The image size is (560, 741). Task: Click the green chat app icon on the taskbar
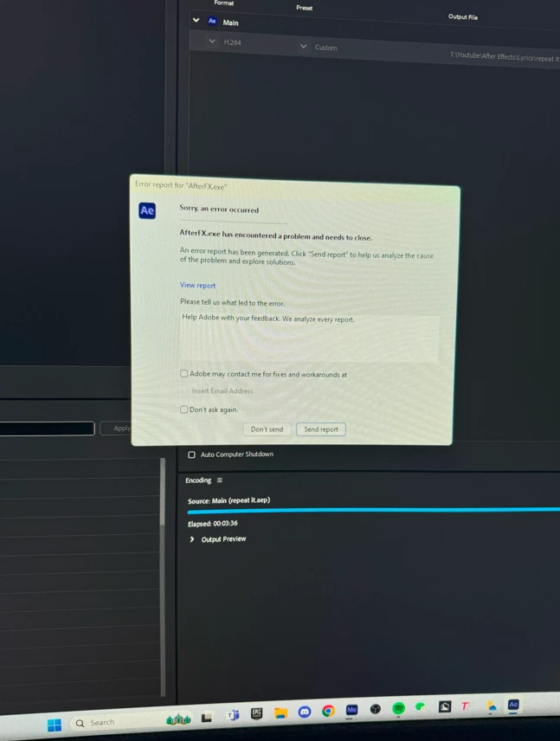pyautogui.click(x=420, y=707)
